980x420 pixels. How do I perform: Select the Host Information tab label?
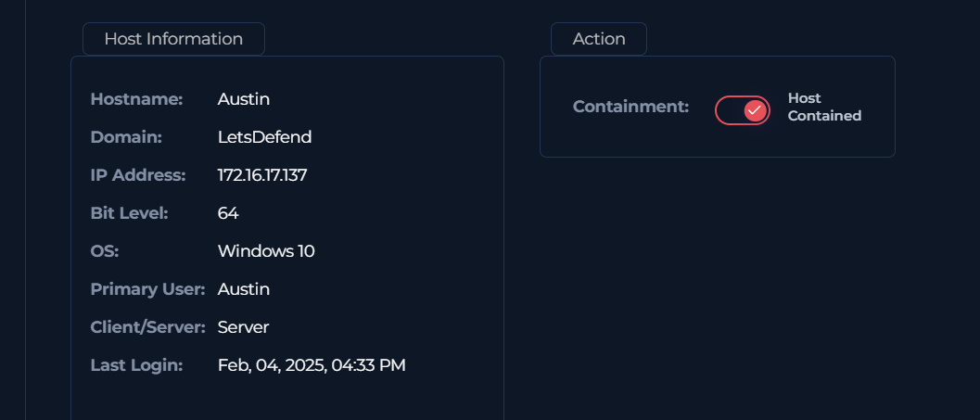coord(173,39)
